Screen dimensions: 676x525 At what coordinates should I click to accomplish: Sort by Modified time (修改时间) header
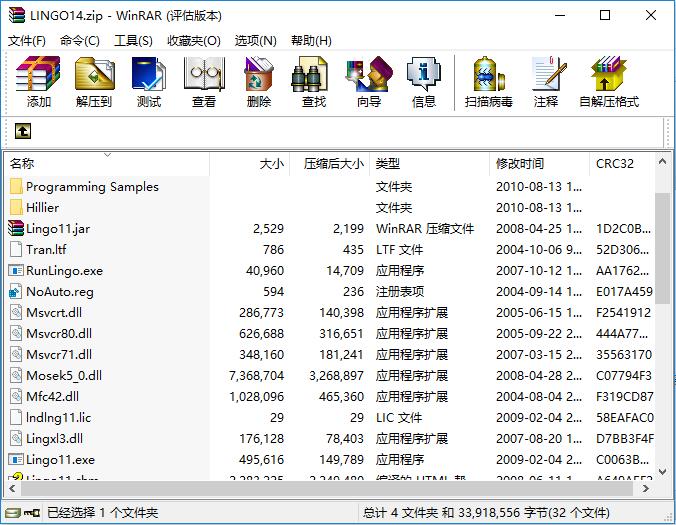[520, 164]
